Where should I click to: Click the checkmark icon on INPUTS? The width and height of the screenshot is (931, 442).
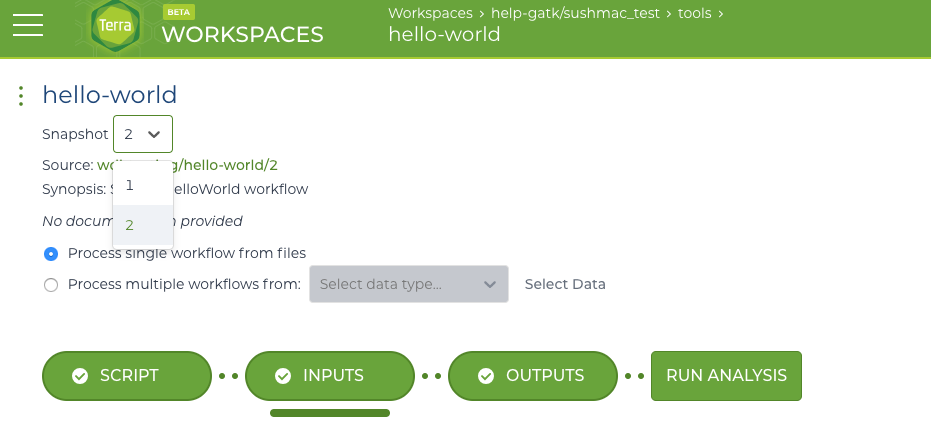[x=283, y=376]
